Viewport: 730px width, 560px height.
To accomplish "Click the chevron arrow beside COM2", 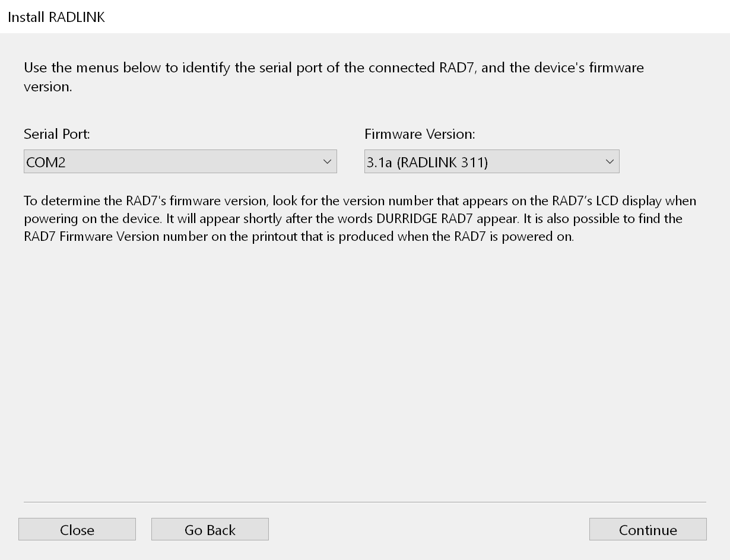I will (x=327, y=162).
